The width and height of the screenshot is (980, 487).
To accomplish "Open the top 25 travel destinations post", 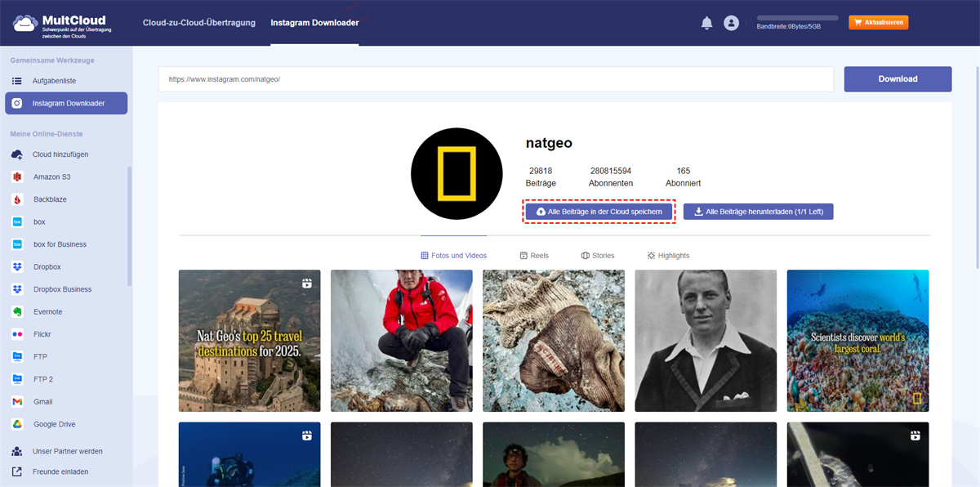I will tap(249, 341).
